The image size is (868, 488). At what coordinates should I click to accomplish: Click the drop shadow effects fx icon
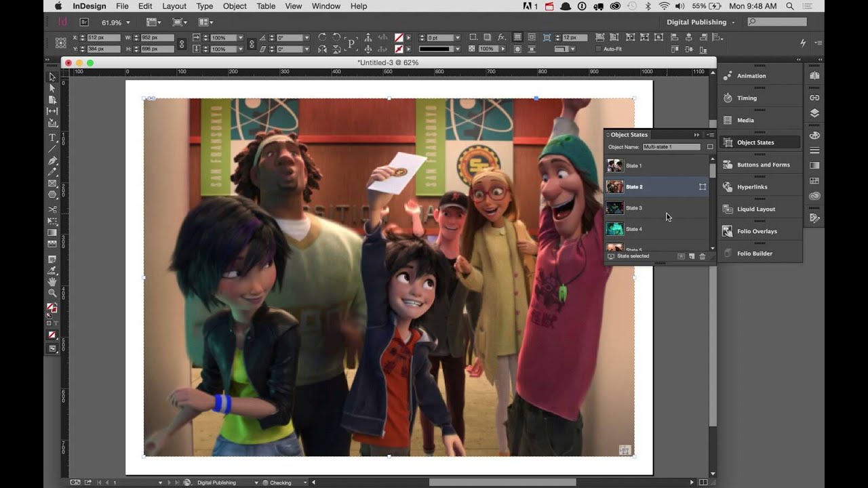point(501,37)
